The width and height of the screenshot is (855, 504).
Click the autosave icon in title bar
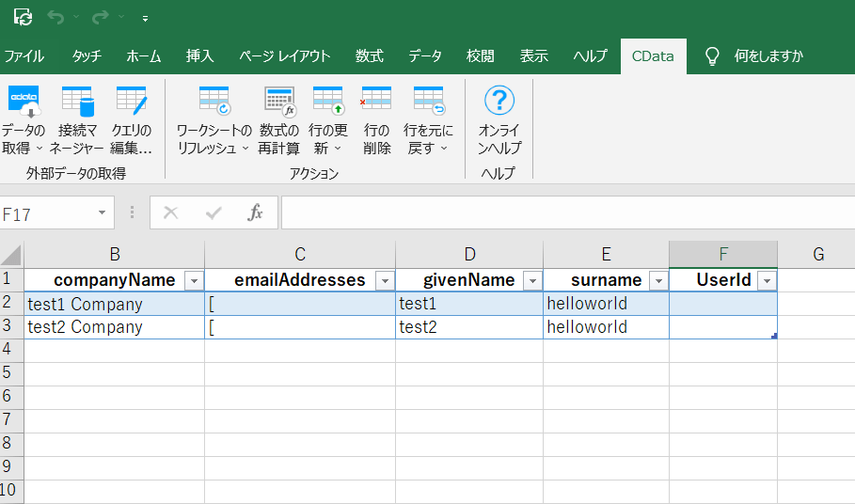[23, 17]
